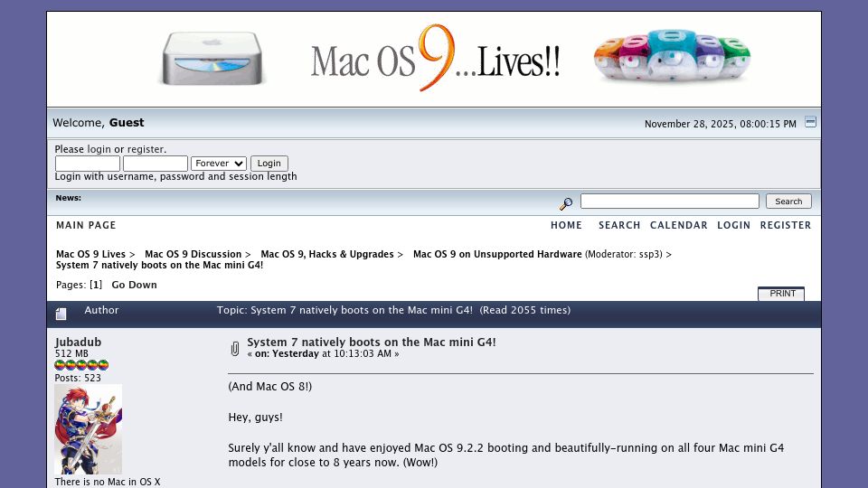Click the Login button
This screenshot has width=868, height=488.
tap(269, 164)
